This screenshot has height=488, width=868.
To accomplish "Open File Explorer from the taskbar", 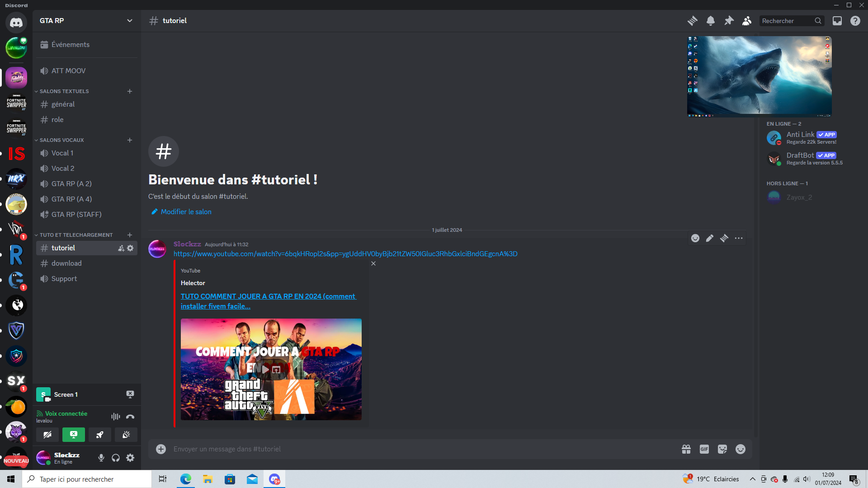I will click(208, 479).
